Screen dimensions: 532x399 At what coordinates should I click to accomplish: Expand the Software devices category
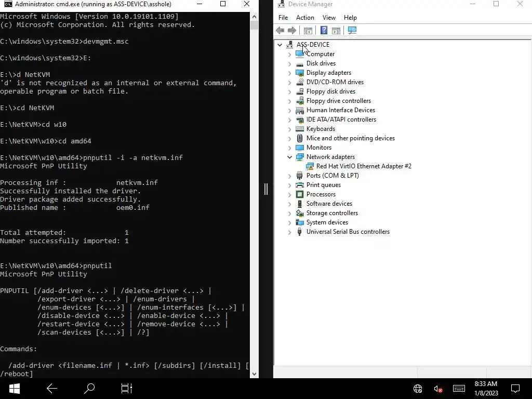click(289, 204)
